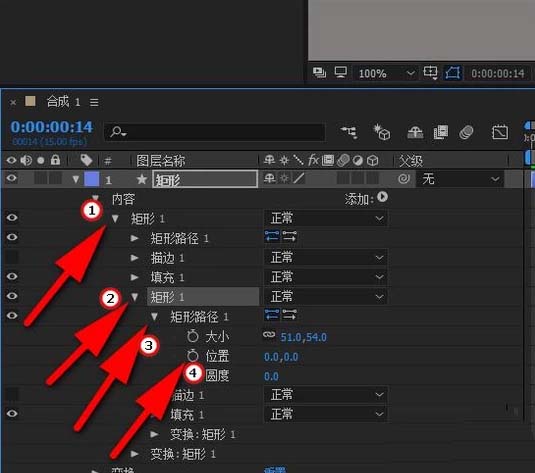Open parent dropdown showing 无

point(460,179)
